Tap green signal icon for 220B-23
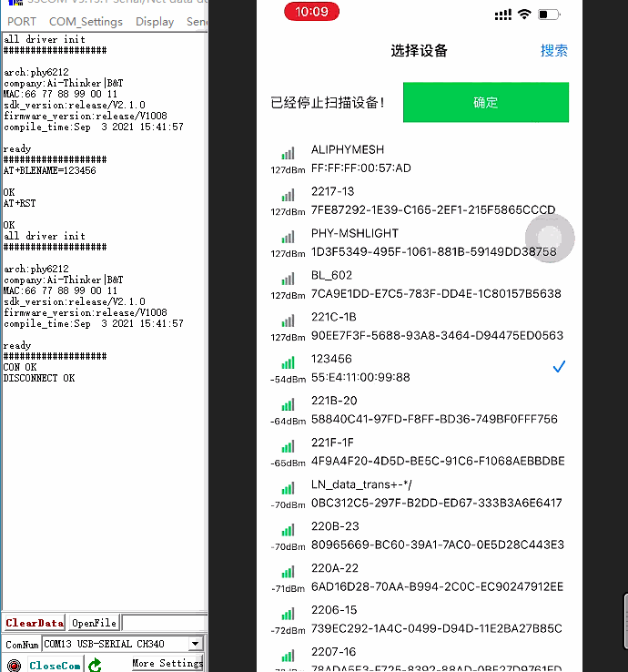 (x=289, y=530)
